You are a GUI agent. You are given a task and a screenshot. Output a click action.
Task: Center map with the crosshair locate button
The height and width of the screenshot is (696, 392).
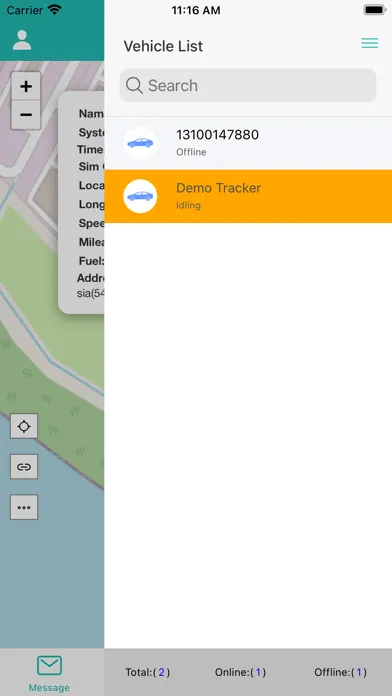24,426
